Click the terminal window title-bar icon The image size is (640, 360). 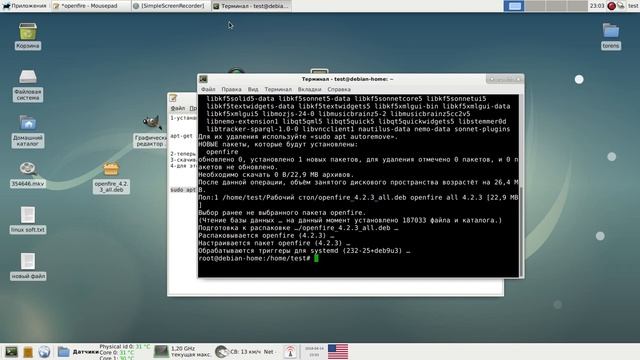[203, 79]
